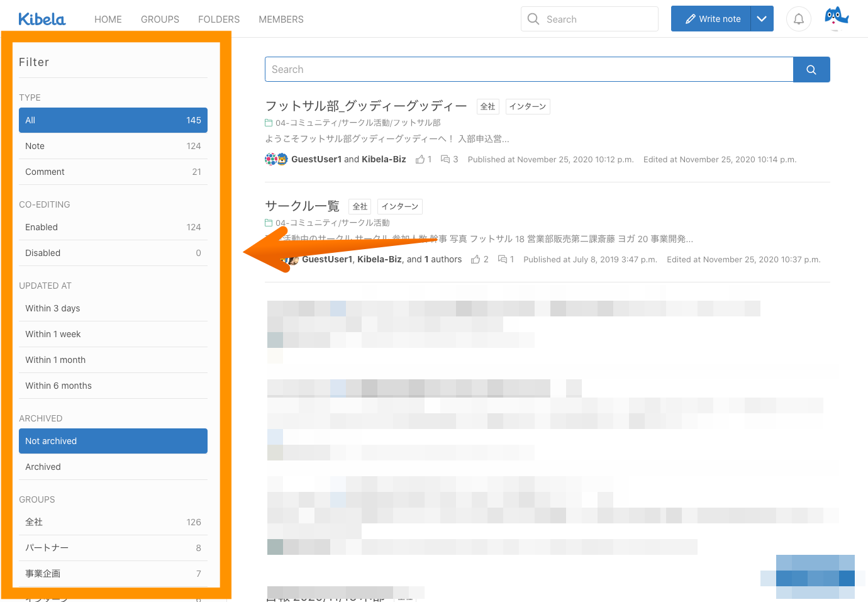
Task: Open the 04-コミュニティ/サークル活動/フットサル部 folder path
Action: pos(357,123)
